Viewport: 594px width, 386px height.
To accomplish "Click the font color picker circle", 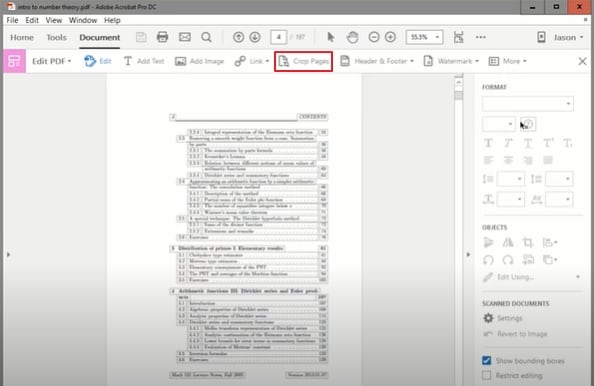I will click(x=528, y=124).
